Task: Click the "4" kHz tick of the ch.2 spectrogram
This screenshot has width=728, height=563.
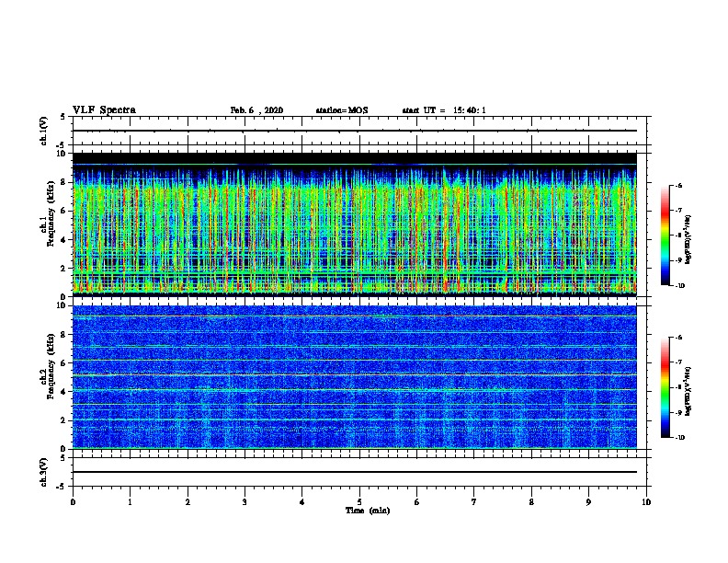Action: coord(64,392)
